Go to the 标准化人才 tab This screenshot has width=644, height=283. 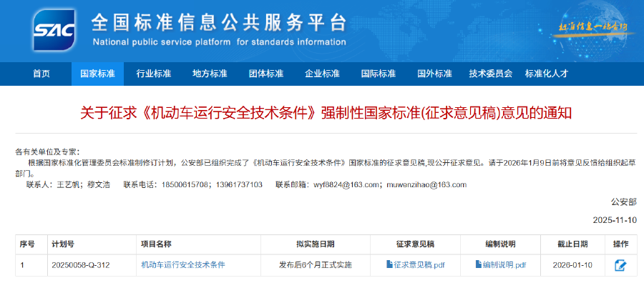coord(547,74)
